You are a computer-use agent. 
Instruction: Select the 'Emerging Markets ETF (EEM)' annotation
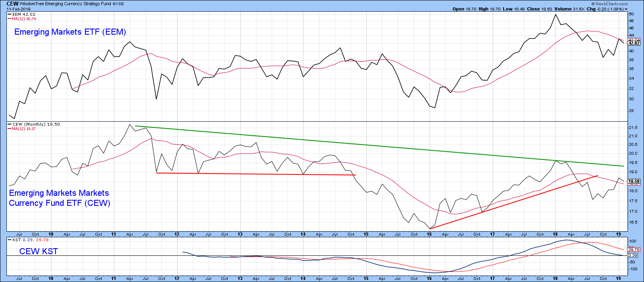pyautogui.click(x=70, y=32)
